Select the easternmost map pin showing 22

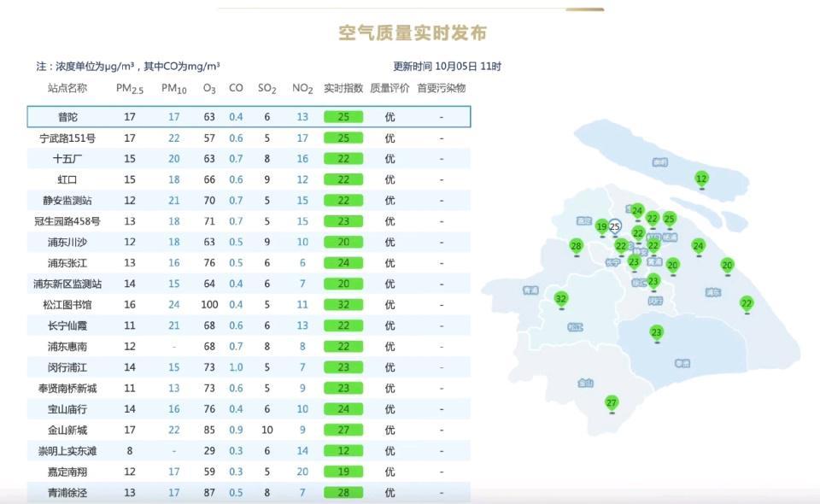747,303
